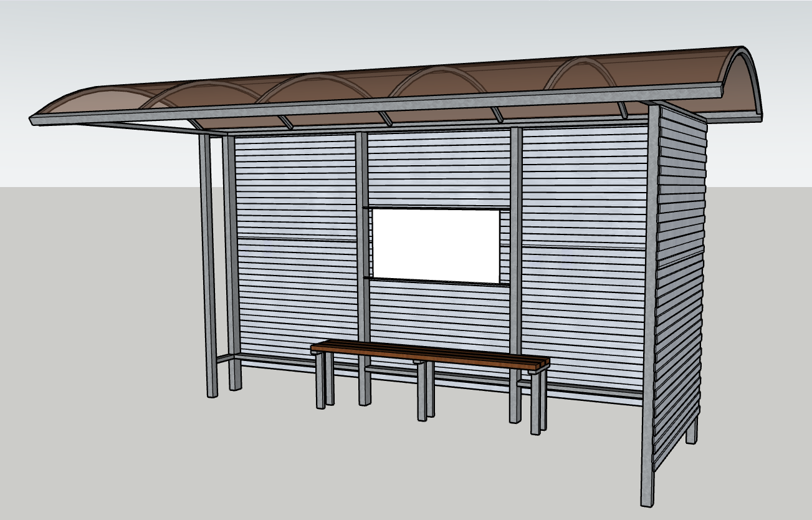Select the leftmost bench leg
The image size is (812, 520).
(x=320, y=380)
